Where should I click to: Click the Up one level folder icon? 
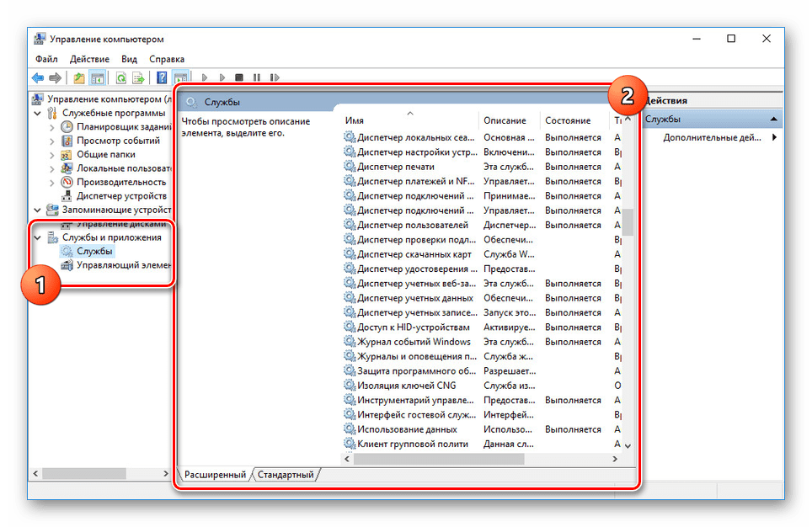coord(79,77)
